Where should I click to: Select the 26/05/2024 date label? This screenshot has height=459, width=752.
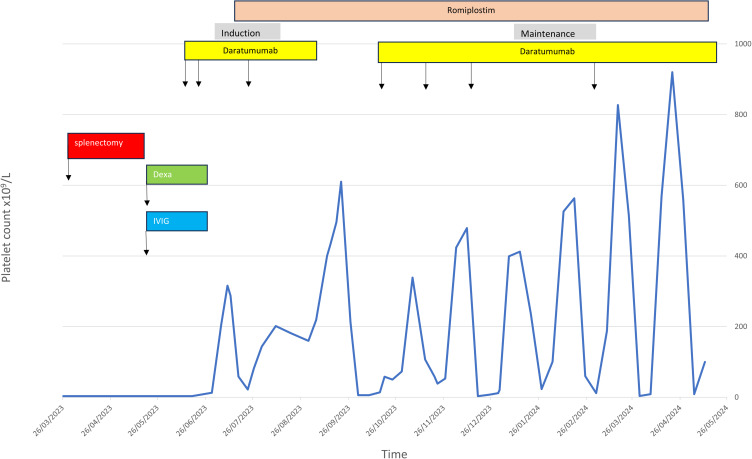pyautogui.click(x=699, y=424)
